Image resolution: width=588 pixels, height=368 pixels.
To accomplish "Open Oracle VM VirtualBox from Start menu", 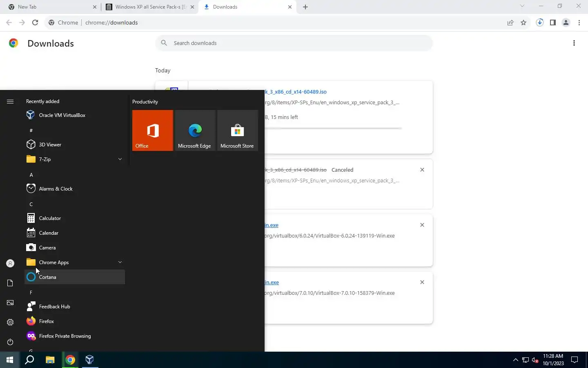I will coord(75,115).
